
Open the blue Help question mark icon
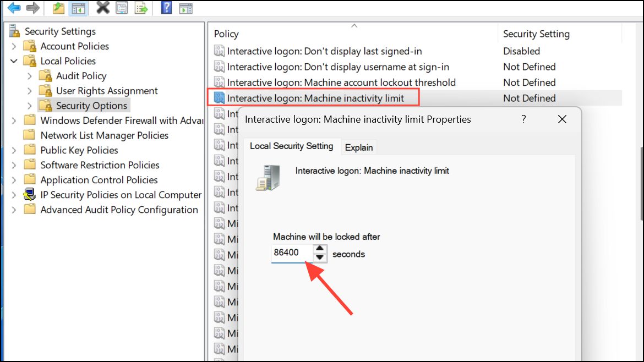click(166, 7)
